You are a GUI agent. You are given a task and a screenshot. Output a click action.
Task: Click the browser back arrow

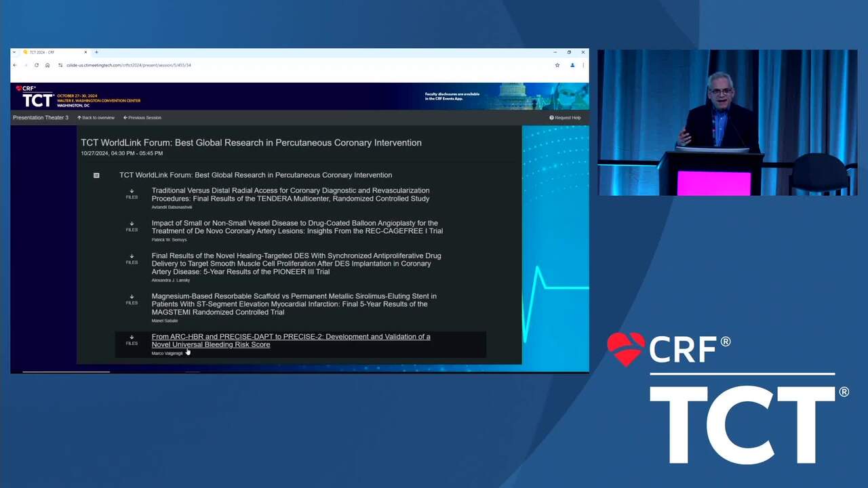tap(15, 65)
